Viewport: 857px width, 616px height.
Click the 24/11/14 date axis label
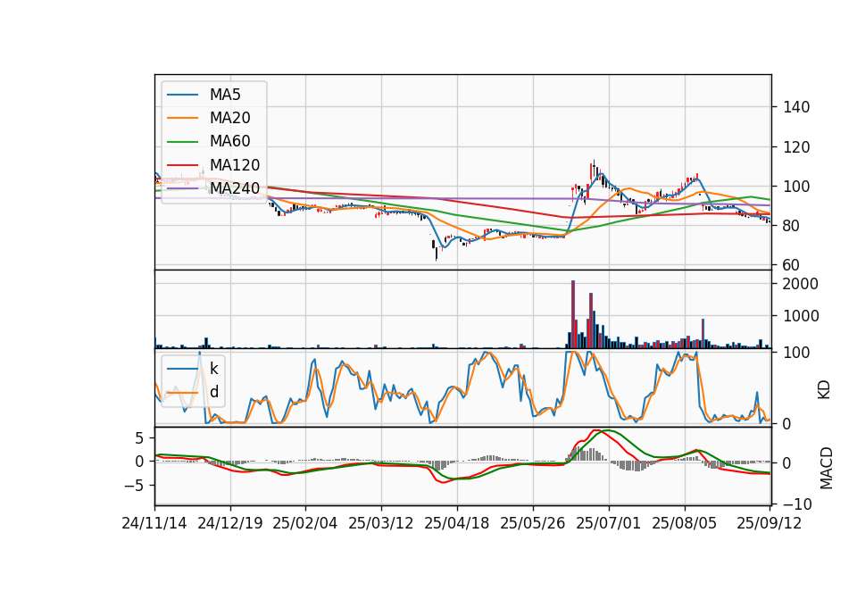[154, 523]
